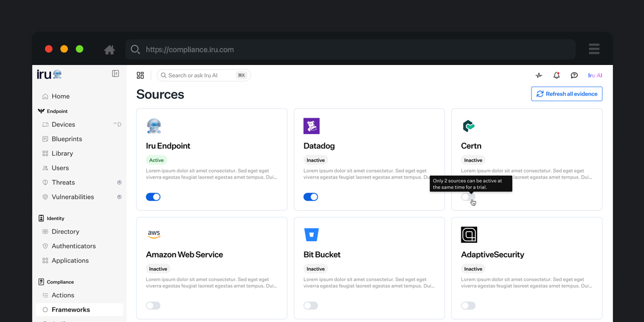The height and width of the screenshot is (322, 644).
Task: Open Directory in sidebar
Action: 79,232
